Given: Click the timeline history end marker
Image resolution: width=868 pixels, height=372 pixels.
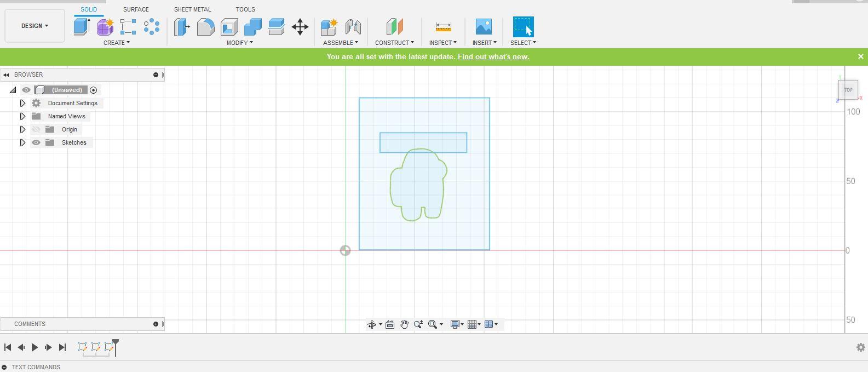Looking at the screenshot, I should point(116,347).
